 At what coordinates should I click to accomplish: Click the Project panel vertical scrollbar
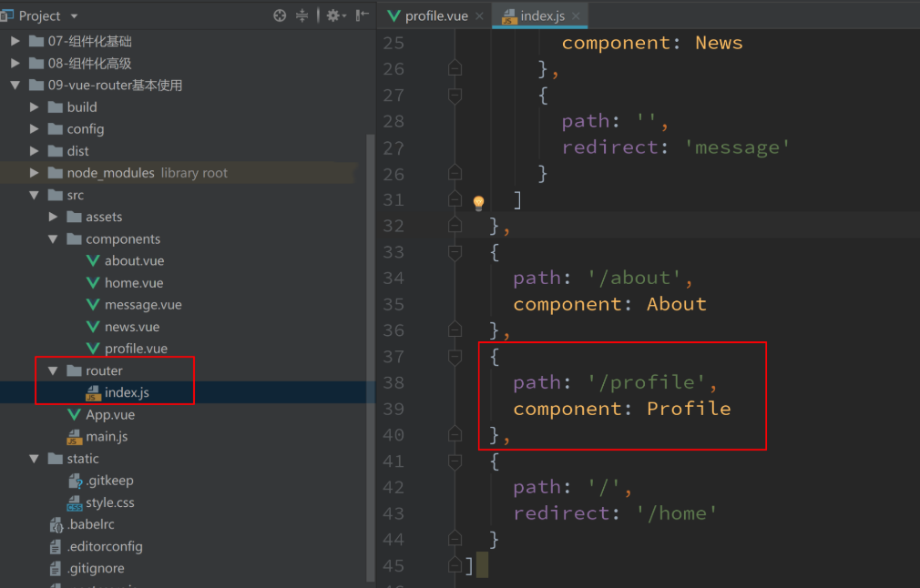(370, 358)
